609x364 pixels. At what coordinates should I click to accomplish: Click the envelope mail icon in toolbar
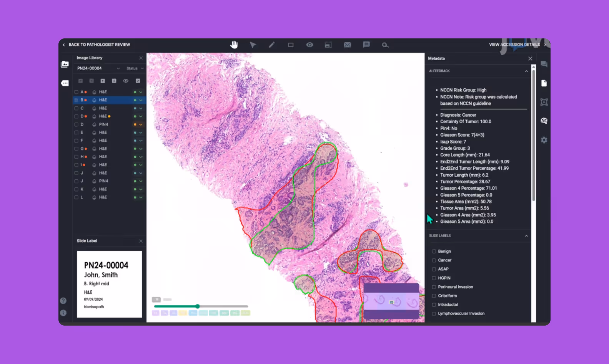coord(347,45)
